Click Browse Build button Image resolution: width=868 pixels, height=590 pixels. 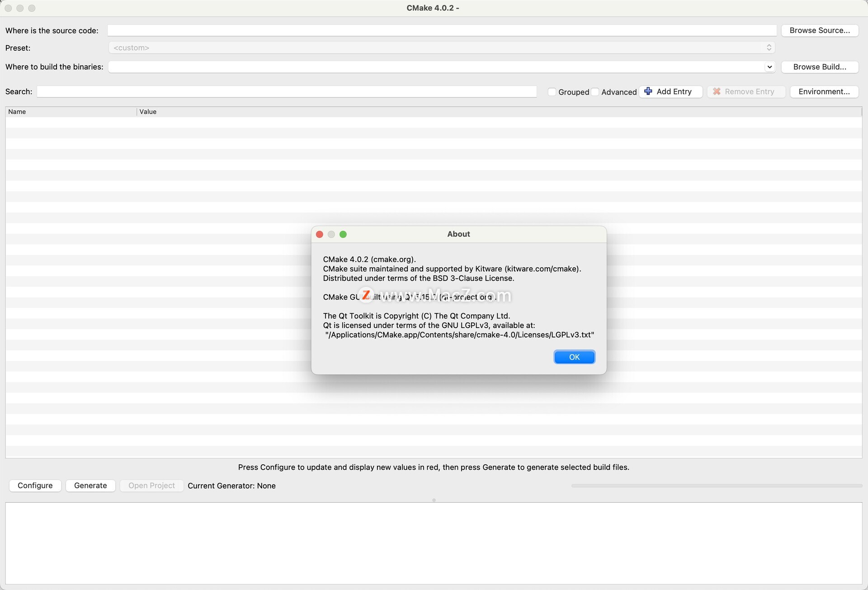coord(820,67)
